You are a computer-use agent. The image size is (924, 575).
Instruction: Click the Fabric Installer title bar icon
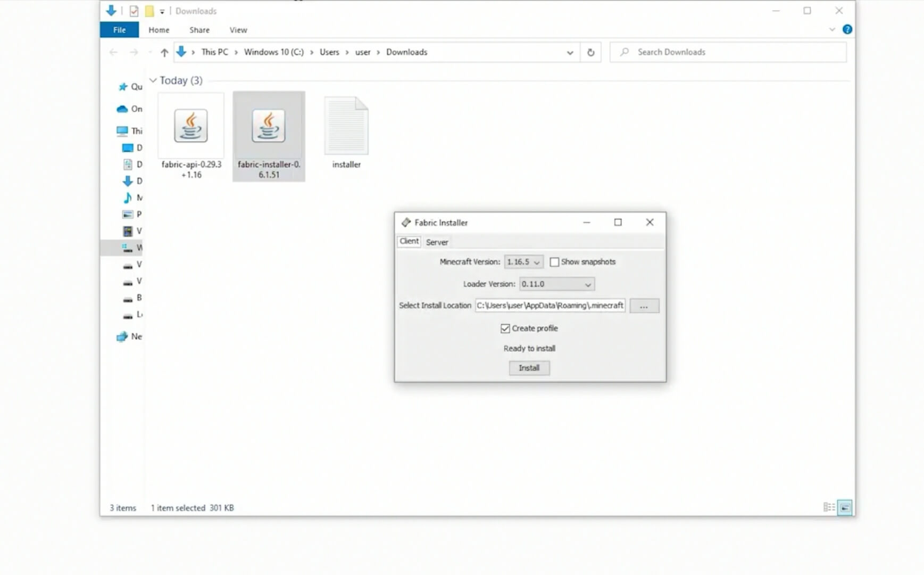coord(406,223)
